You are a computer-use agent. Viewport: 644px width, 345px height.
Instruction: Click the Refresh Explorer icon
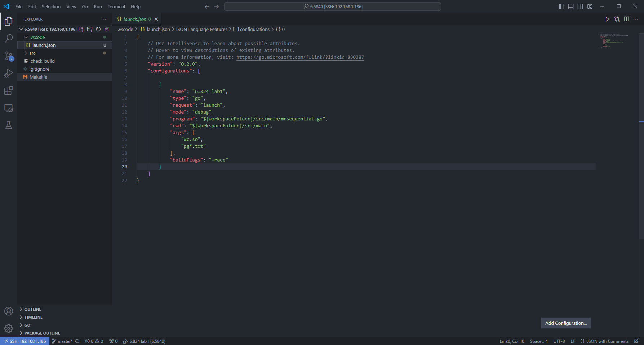tap(98, 29)
